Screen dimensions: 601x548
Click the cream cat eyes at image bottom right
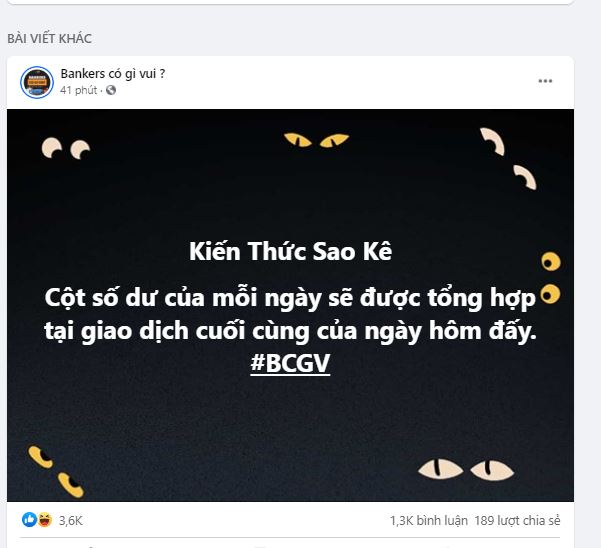click(x=466, y=469)
